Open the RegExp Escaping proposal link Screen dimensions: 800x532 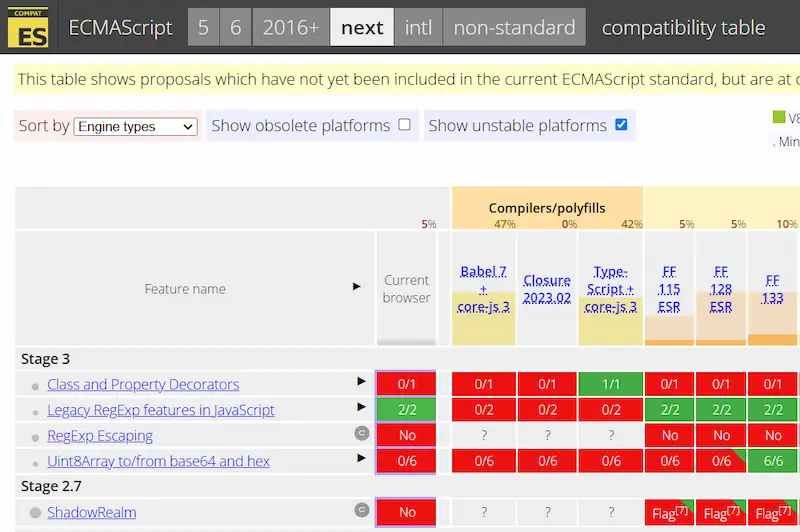100,436
